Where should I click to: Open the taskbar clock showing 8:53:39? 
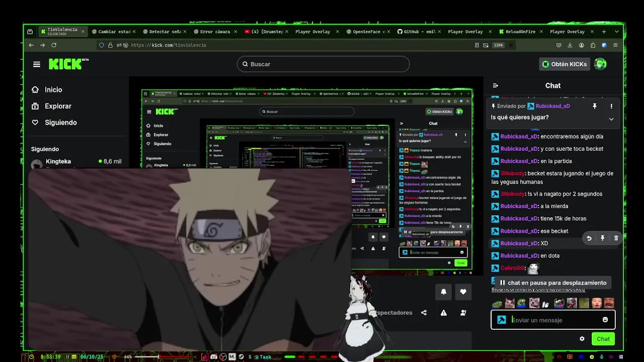(50, 357)
